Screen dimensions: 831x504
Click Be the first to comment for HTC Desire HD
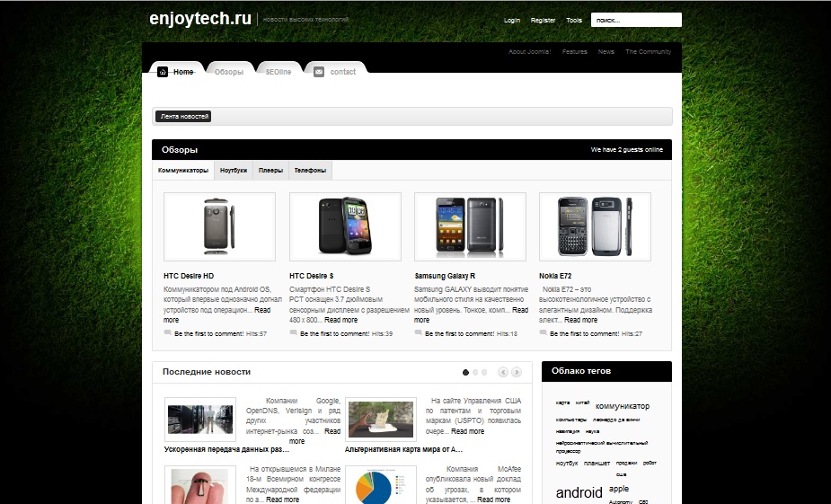[208, 334]
